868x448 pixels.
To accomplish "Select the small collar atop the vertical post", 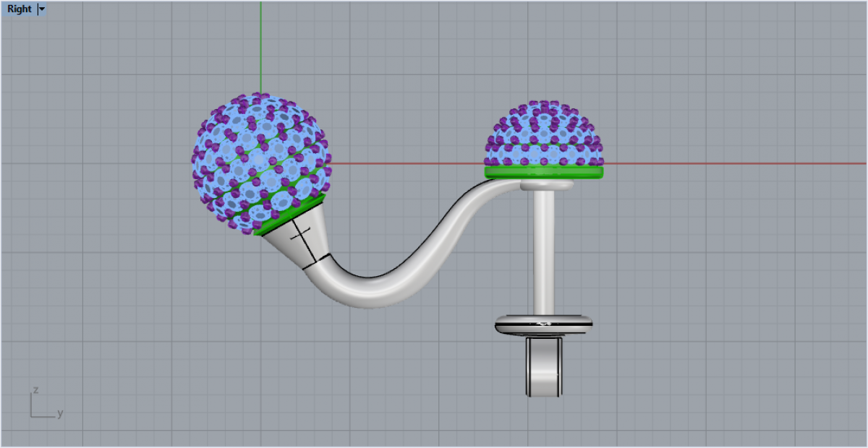I will coord(546,186).
